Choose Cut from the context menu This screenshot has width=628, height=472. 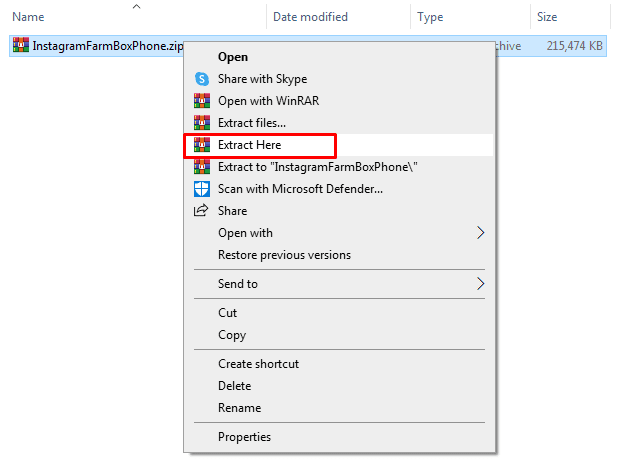228,313
